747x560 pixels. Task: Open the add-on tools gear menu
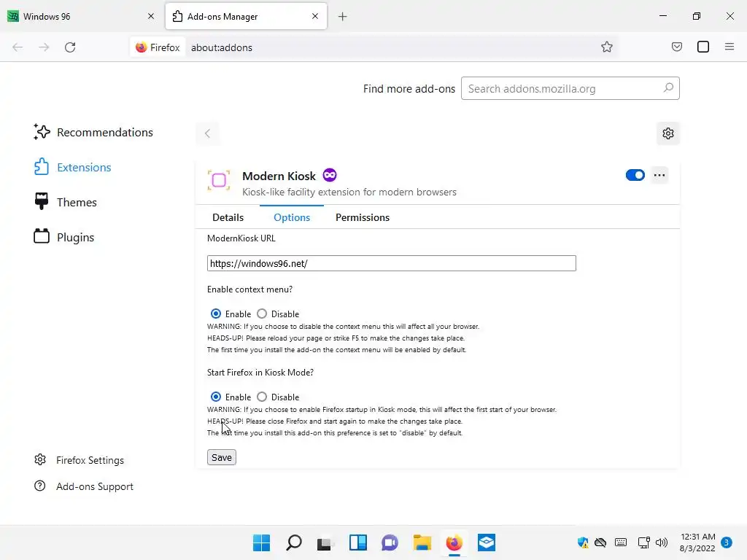point(668,133)
